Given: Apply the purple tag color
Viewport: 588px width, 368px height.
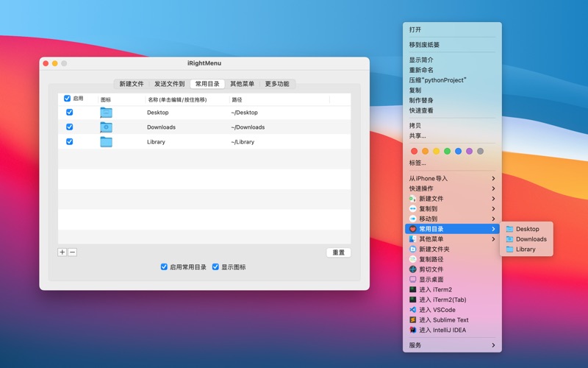Looking at the screenshot, I should pos(469,151).
